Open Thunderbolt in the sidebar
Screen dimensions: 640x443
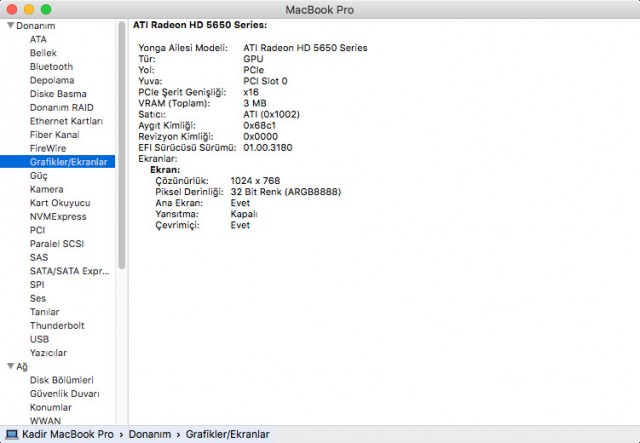click(x=57, y=325)
